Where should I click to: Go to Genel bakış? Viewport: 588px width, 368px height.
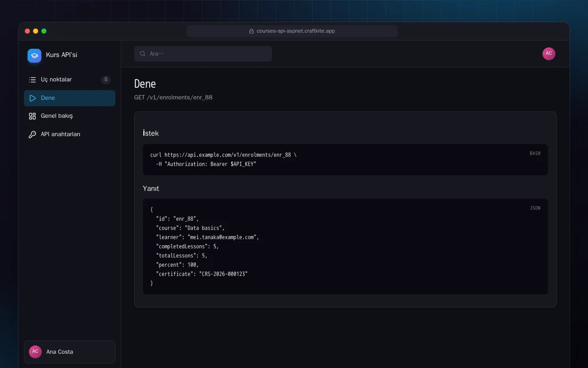point(69,116)
